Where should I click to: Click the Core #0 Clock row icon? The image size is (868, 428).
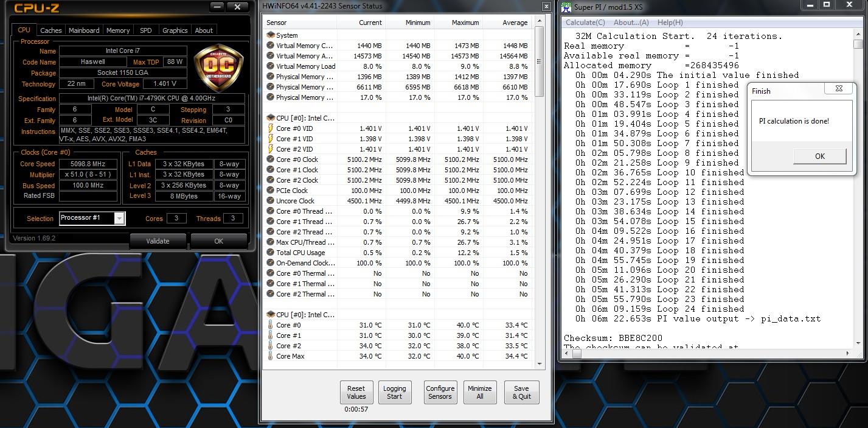(x=271, y=160)
